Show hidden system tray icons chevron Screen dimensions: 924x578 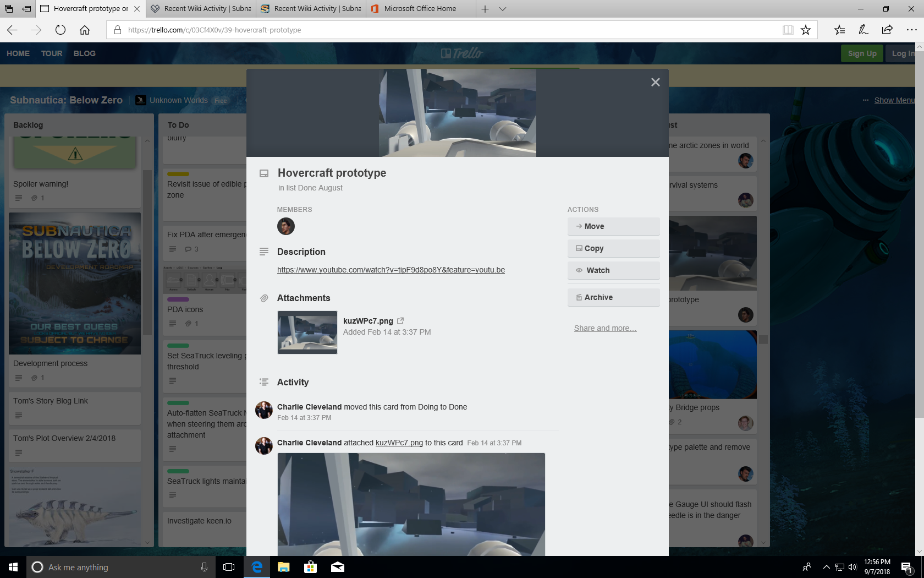(826, 567)
